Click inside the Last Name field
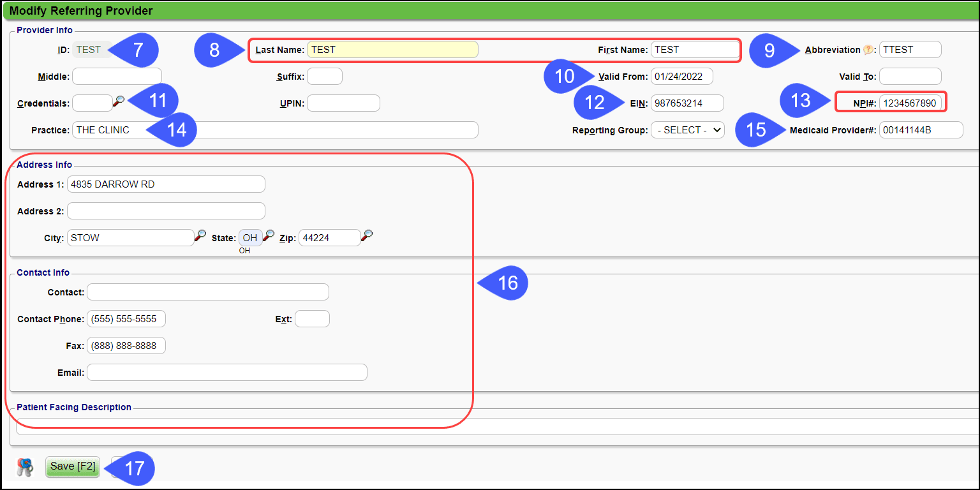 tap(392, 49)
